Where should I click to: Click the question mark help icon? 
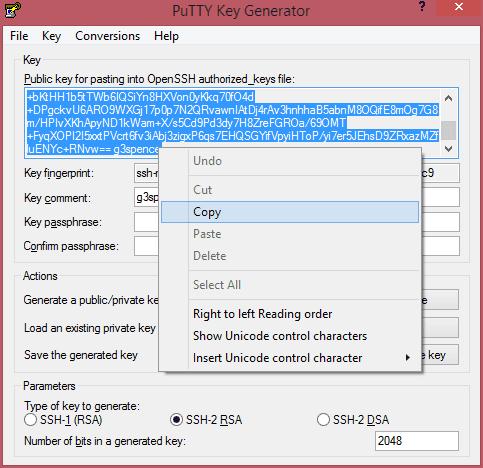pyautogui.click(x=422, y=7)
